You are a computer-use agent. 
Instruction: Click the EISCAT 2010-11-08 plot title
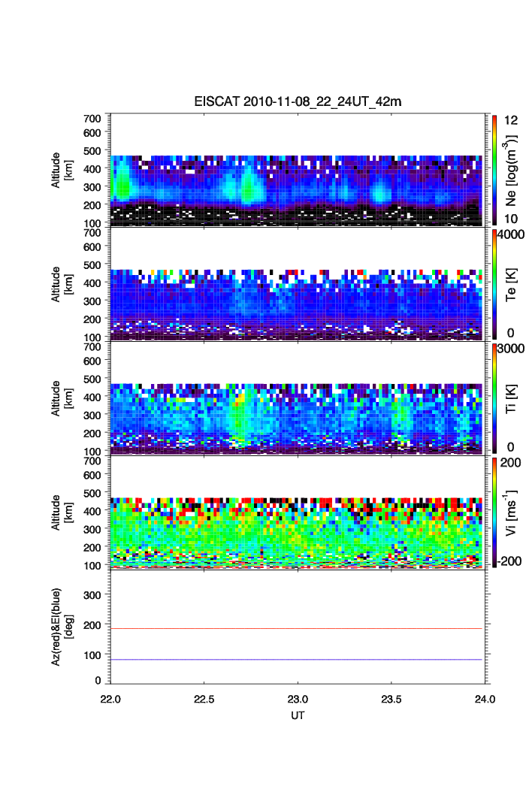[298, 101]
